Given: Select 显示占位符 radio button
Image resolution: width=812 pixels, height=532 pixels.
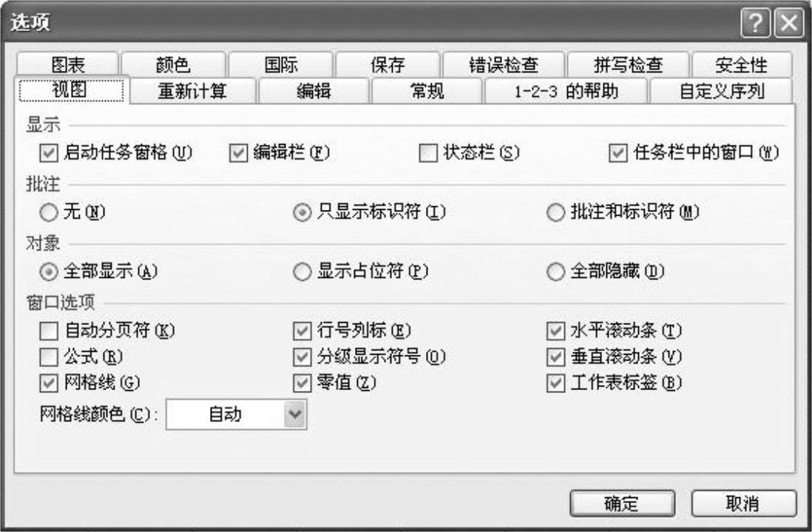Looking at the screenshot, I should pyautogui.click(x=302, y=272).
